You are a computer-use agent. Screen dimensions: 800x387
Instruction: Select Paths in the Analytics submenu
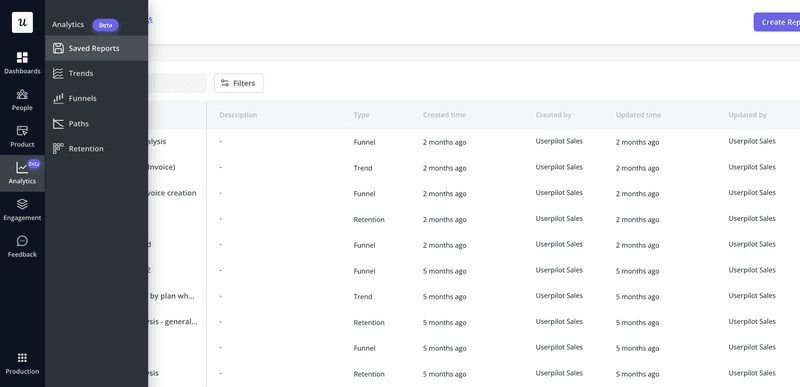[96, 123]
